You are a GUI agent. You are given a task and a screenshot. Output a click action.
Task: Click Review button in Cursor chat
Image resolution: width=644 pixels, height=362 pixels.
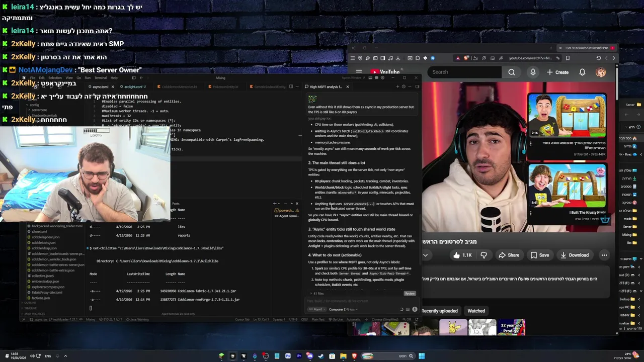point(410,294)
